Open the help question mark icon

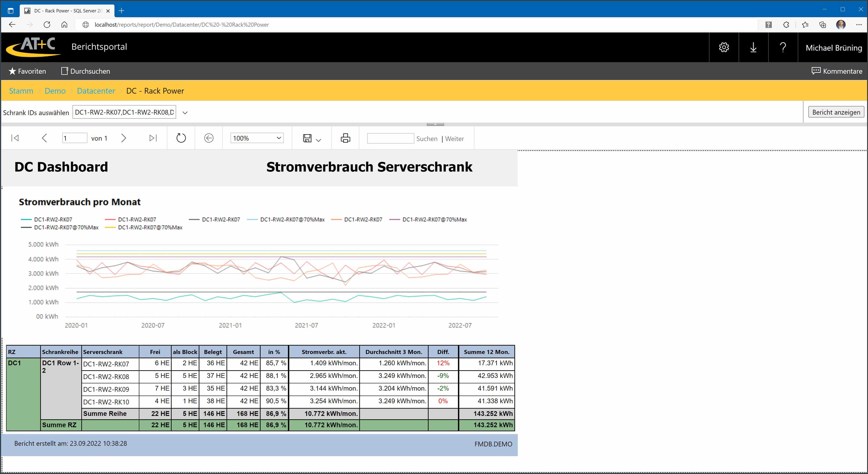[783, 47]
